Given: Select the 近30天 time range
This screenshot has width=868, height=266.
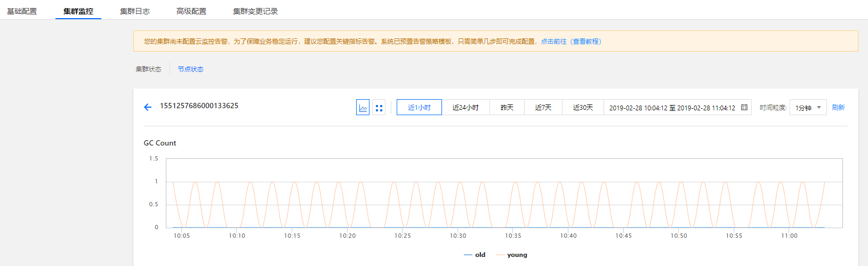Looking at the screenshot, I should 583,107.
